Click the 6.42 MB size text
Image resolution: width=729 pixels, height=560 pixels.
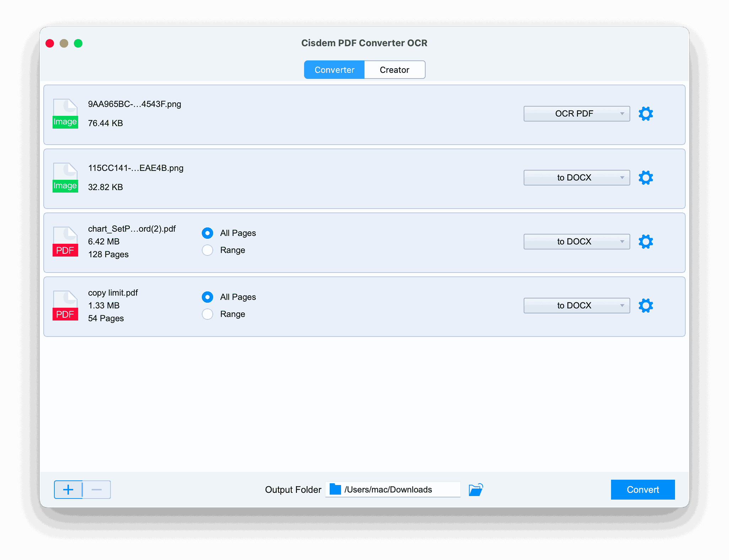coord(104,242)
